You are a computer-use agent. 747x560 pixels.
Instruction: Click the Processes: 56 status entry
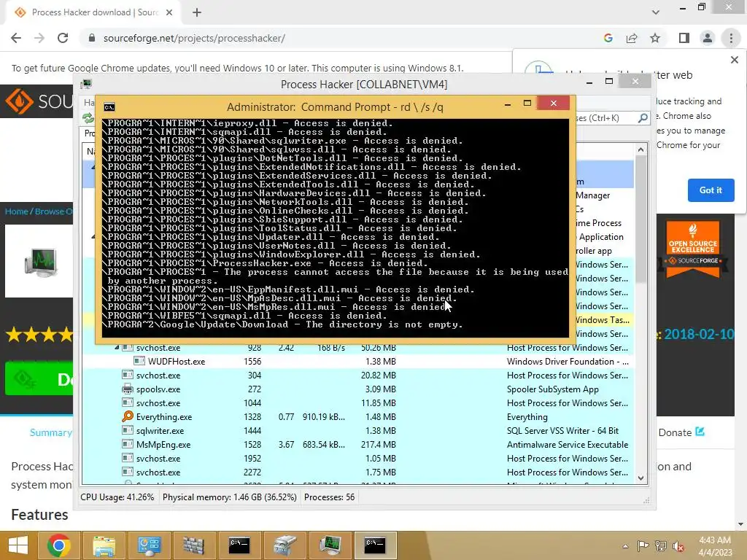click(329, 497)
